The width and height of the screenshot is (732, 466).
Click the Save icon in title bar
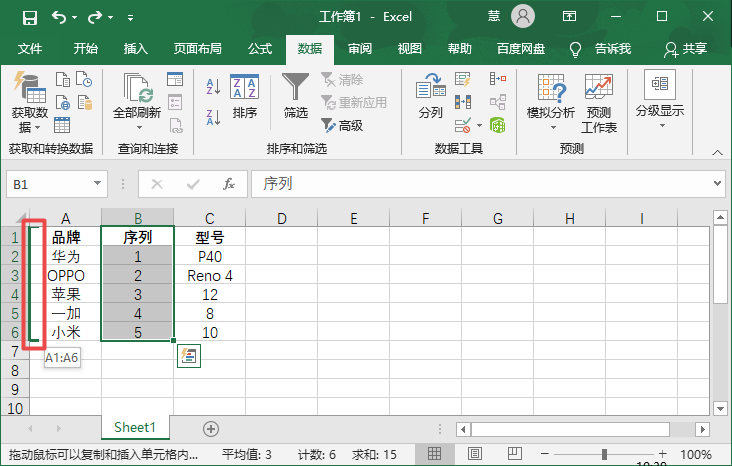[30, 17]
